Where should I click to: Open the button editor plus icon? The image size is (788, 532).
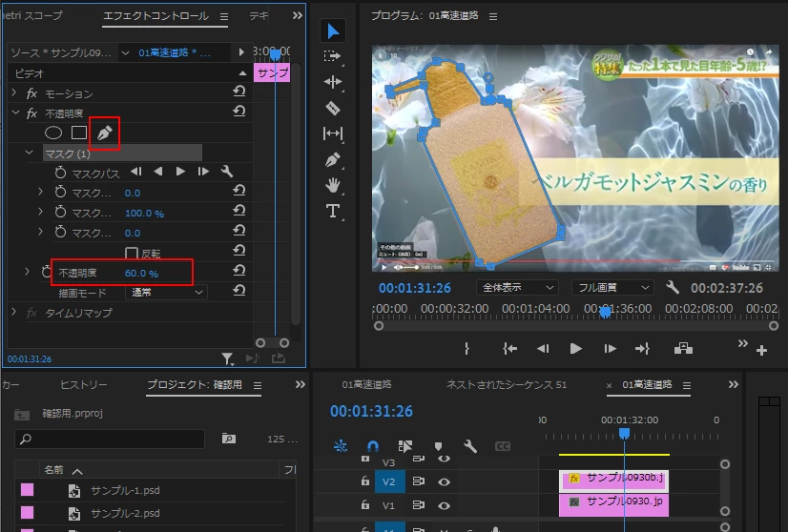tap(761, 350)
